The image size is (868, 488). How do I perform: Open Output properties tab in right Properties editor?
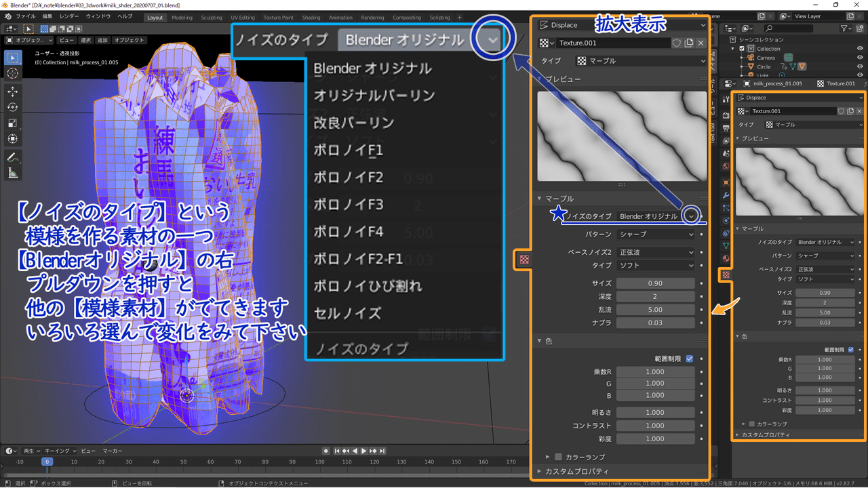pyautogui.click(x=726, y=128)
